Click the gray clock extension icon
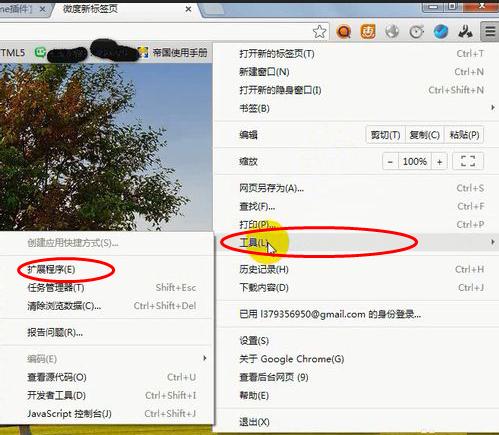This screenshot has height=435, width=499. coord(417,32)
